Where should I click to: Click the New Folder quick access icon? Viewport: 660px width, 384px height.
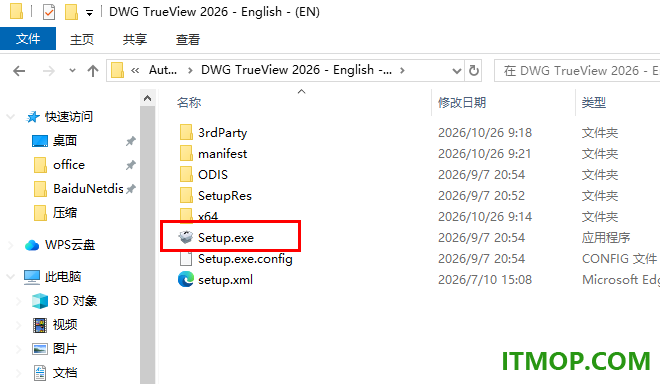(x=71, y=12)
